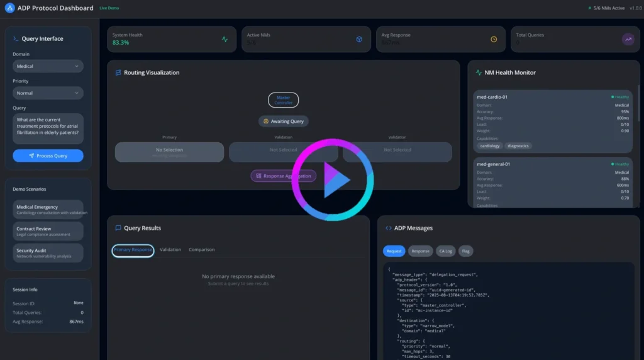Play the video with the center play button

tap(333, 179)
